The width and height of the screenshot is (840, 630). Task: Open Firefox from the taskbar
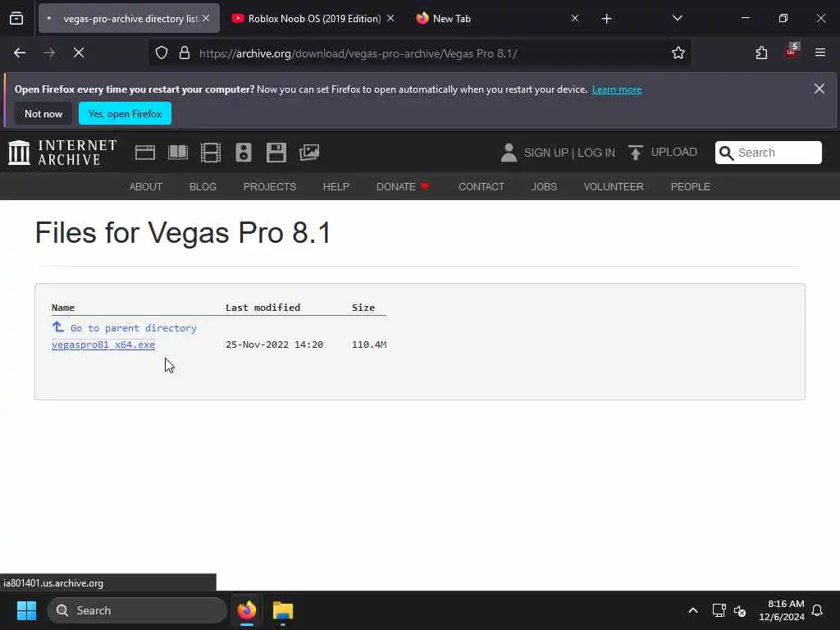coord(247,610)
